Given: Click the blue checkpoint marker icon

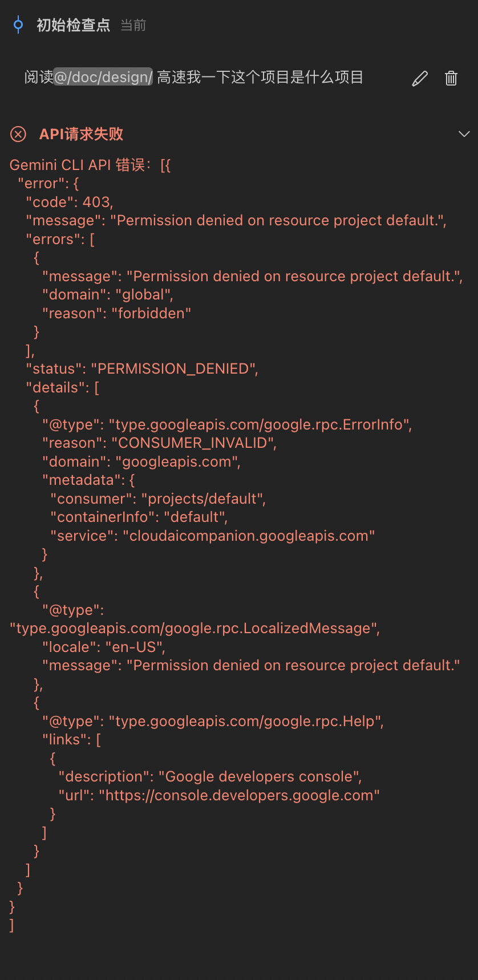Looking at the screenshot, I should pos(18,25).
